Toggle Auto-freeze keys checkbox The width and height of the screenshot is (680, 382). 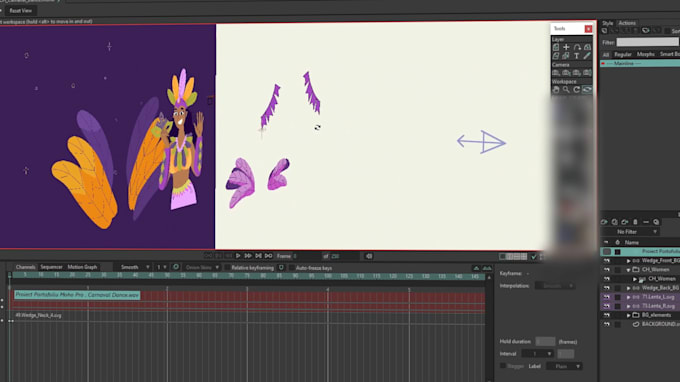[291, 268]
